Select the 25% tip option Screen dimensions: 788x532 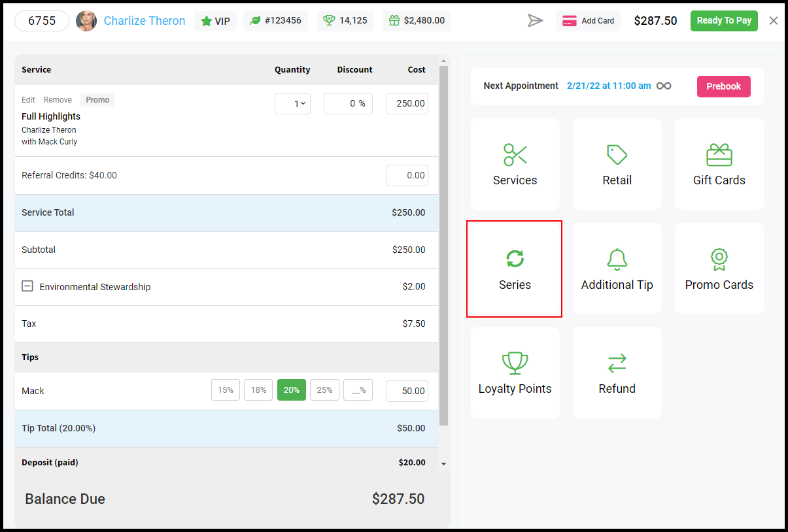pyautogui.click(x=324, y=390)
